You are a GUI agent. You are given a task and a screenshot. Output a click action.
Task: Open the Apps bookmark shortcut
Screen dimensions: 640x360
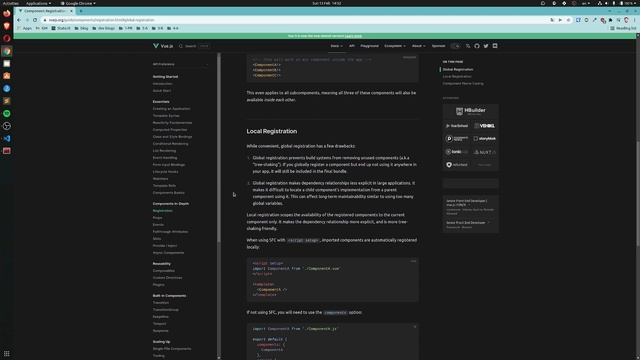tap(24, 28)
